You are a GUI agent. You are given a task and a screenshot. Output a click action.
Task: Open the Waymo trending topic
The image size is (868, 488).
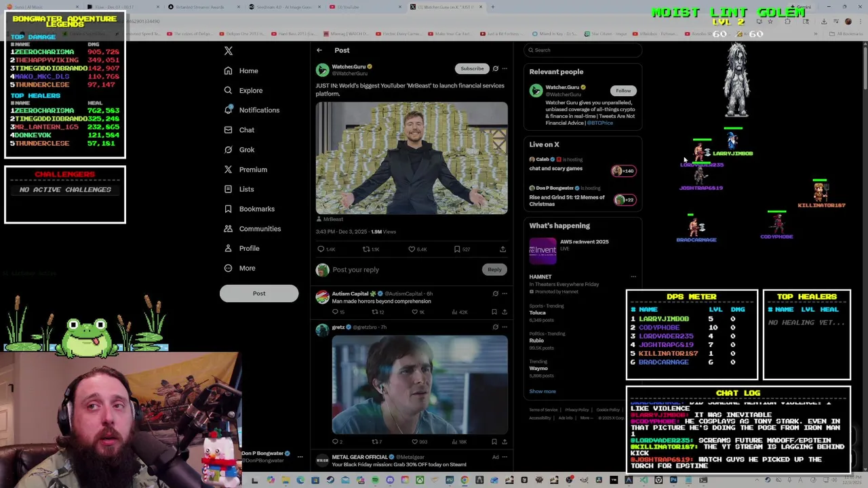[x=538, y=369]
